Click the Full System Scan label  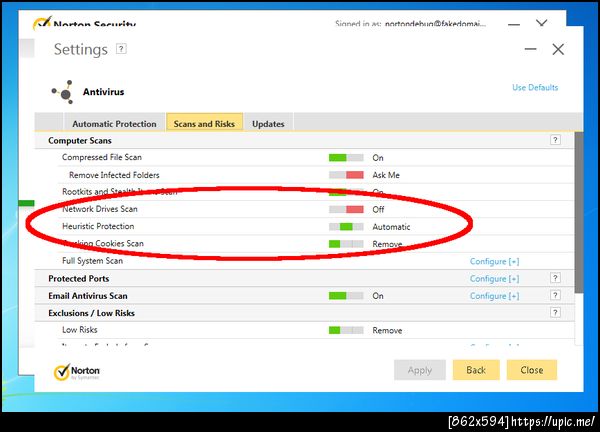tap(92, 261)
